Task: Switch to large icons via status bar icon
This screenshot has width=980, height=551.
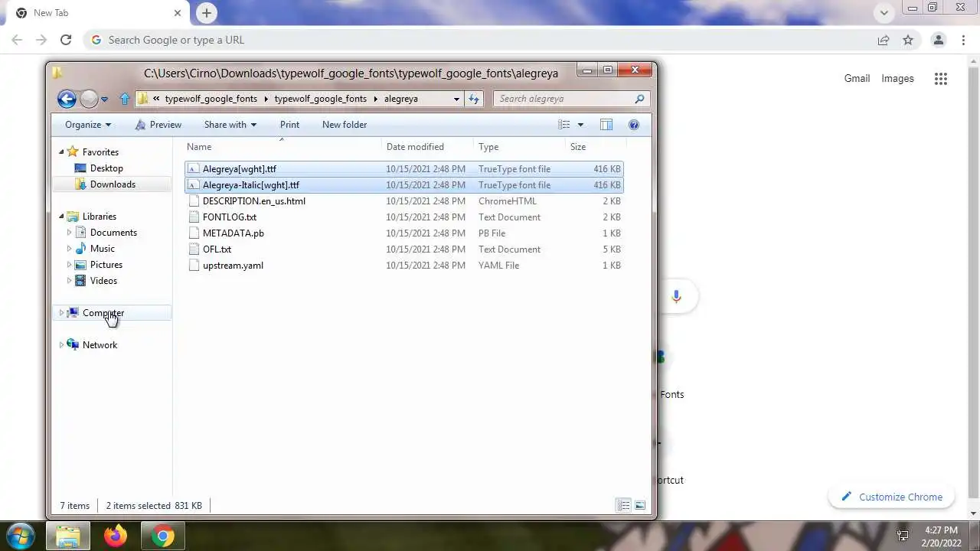Action: [640, 505]
